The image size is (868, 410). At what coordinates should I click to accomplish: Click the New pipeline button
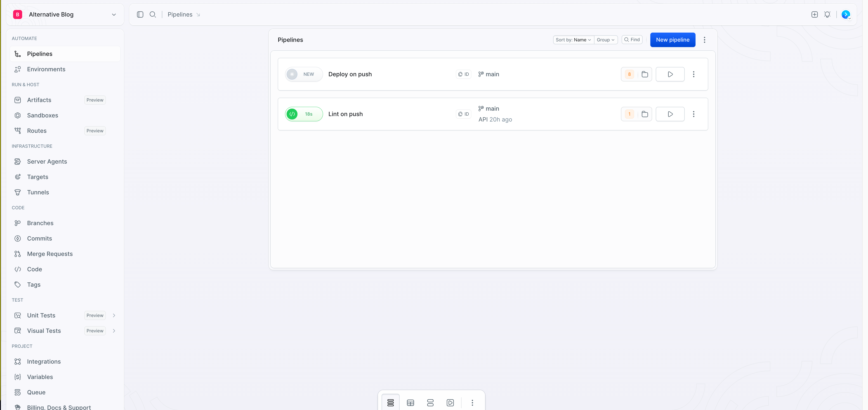coord(672,40)
